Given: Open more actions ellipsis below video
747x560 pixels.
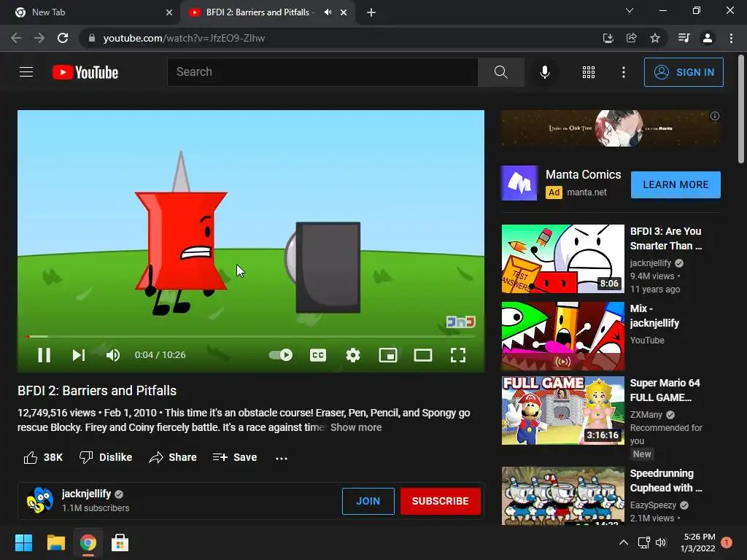Looking at the screenshot, I should 282,458.
